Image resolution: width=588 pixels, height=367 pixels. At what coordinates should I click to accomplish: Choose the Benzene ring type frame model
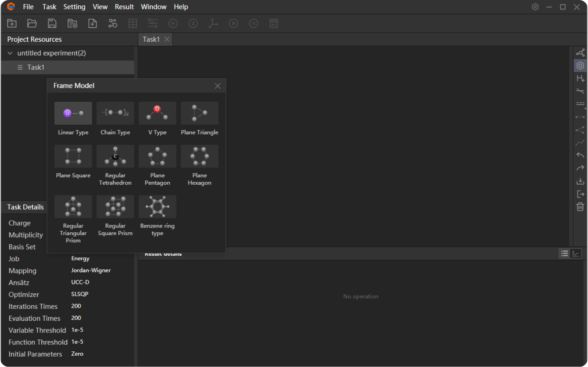pos(157,207)
